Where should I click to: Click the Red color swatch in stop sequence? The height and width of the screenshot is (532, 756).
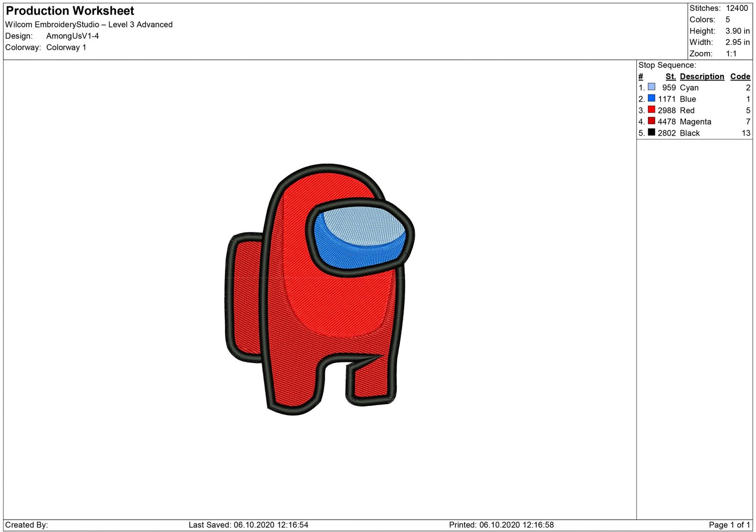tap(651, 110)
